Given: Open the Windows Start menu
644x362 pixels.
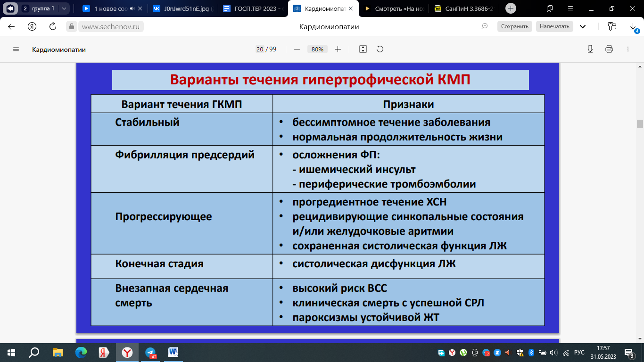Looking at the screenshot, I should click(11, 352).
